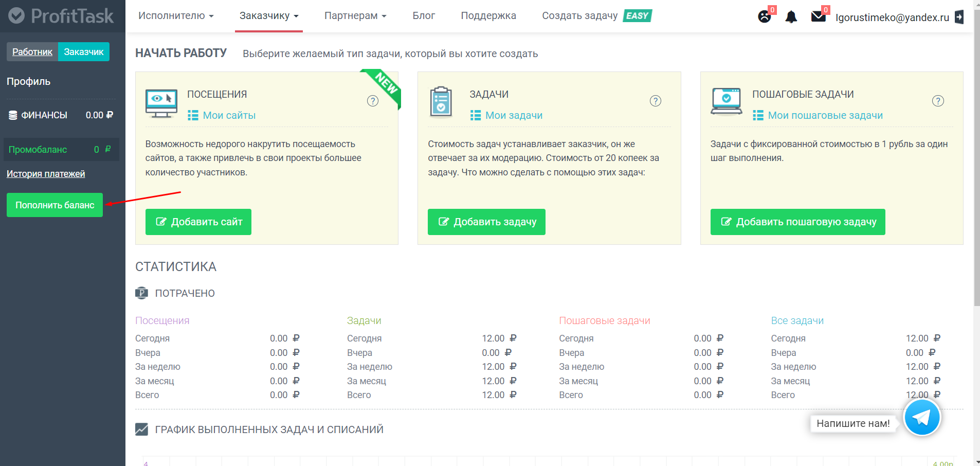Open История платежей link
Image resolution: width=980 pixels, height=466 pixels.
(46, 174)
